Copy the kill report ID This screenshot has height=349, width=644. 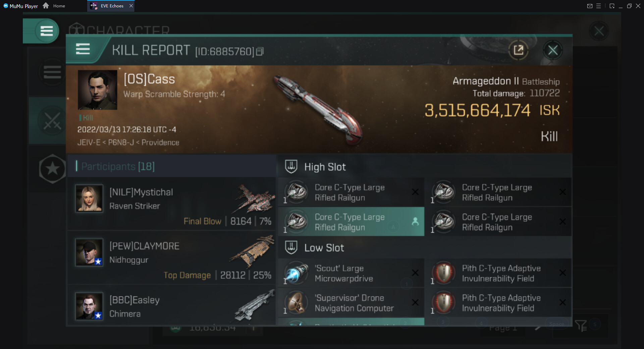tap(260, 51)
